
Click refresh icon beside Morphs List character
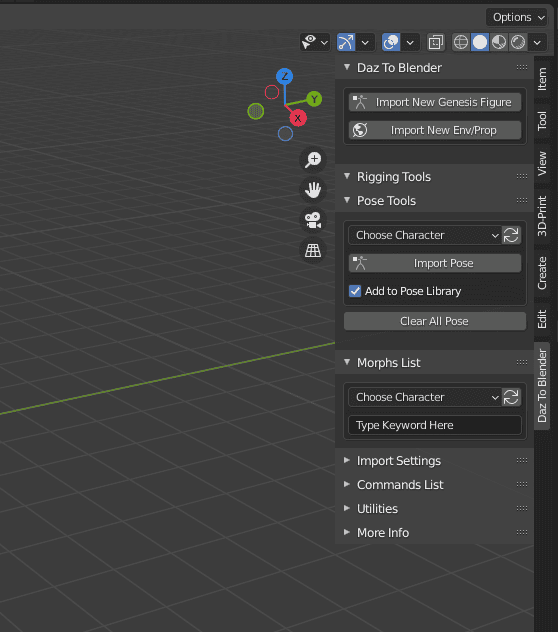pos(511,397)
